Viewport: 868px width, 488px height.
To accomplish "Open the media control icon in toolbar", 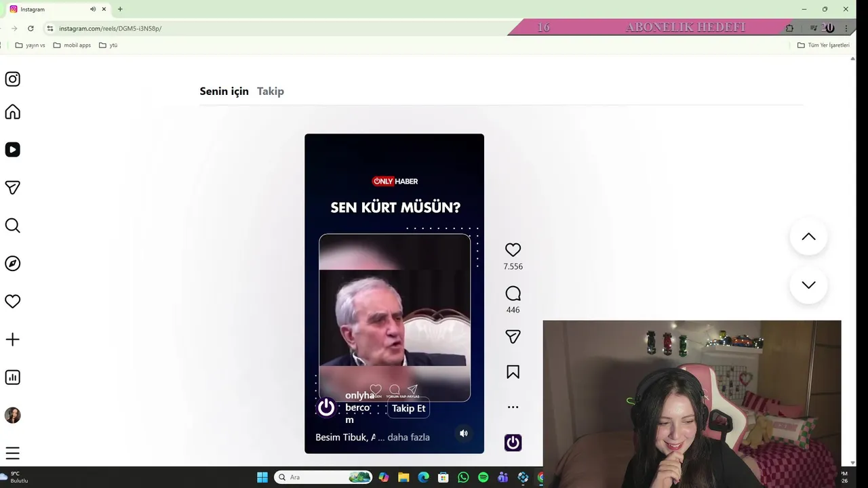I will [814, 28].
